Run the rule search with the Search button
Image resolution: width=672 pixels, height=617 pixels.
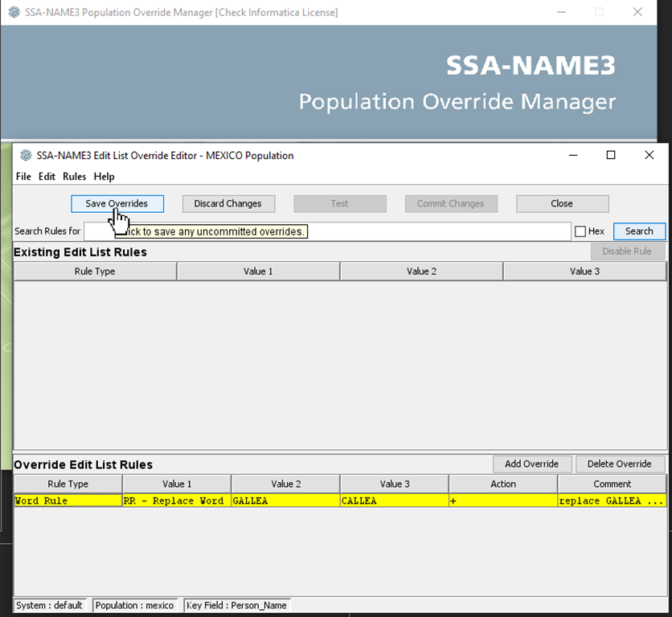[x=639, y=231]
